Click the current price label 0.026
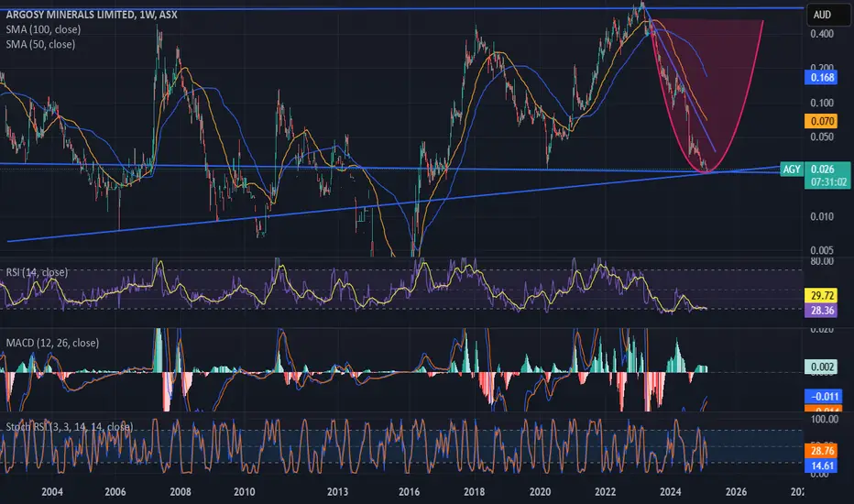 [823, 170]
